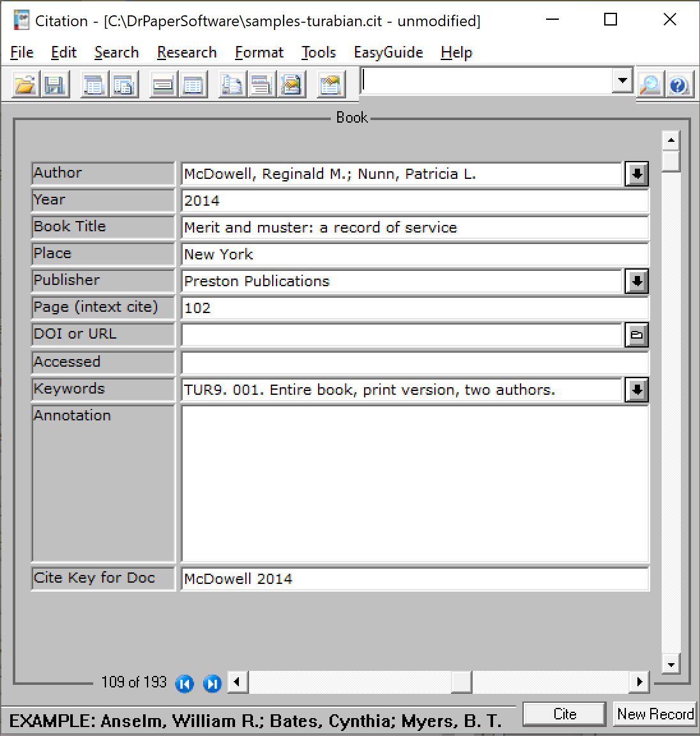Open the Keywords field dropdown arrow

636,390
